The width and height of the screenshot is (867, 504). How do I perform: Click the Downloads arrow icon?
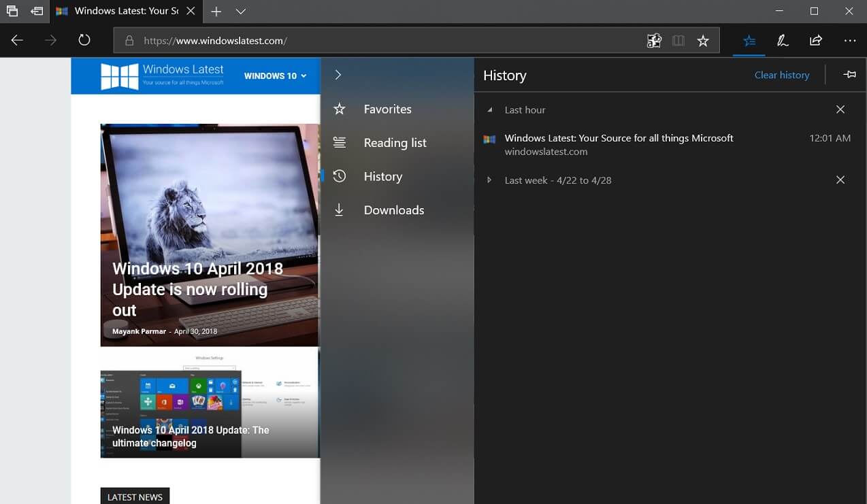tap(339, 210)
